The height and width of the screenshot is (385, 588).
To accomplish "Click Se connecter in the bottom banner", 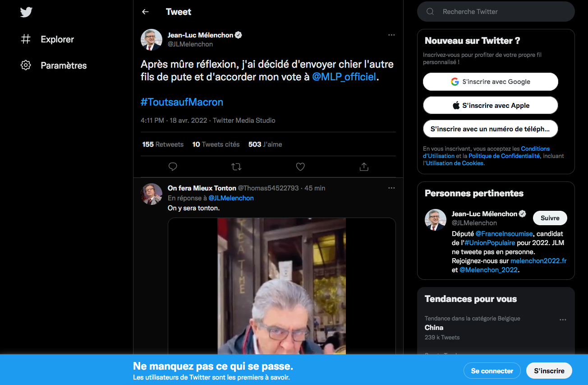I will click(x=492, y=371).
